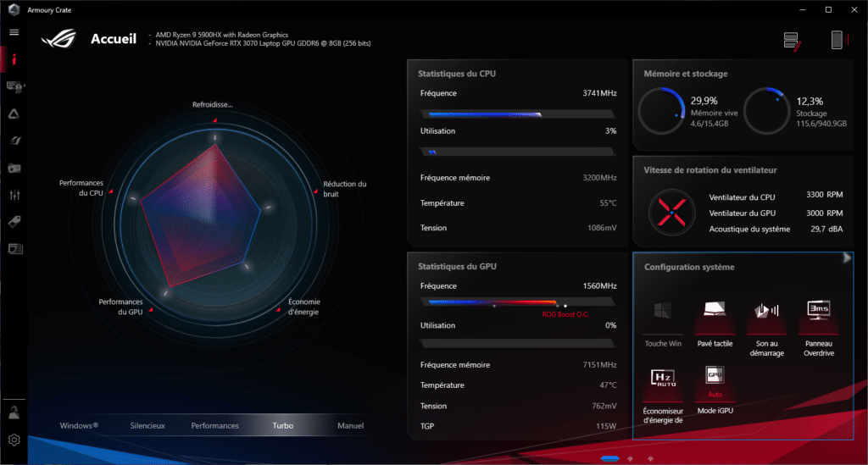
Task: Open user account icon in sidebar
Action: pyautogui.click(x=14, y=412)
